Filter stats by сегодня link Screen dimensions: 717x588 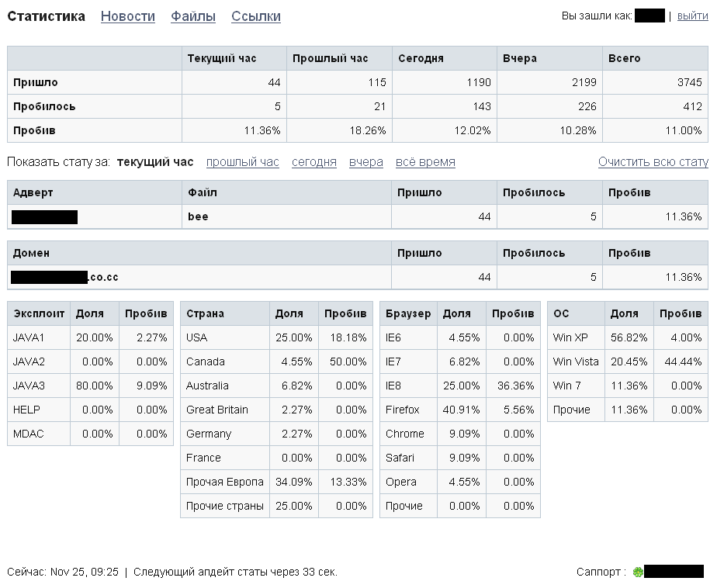tap(314, 162)
